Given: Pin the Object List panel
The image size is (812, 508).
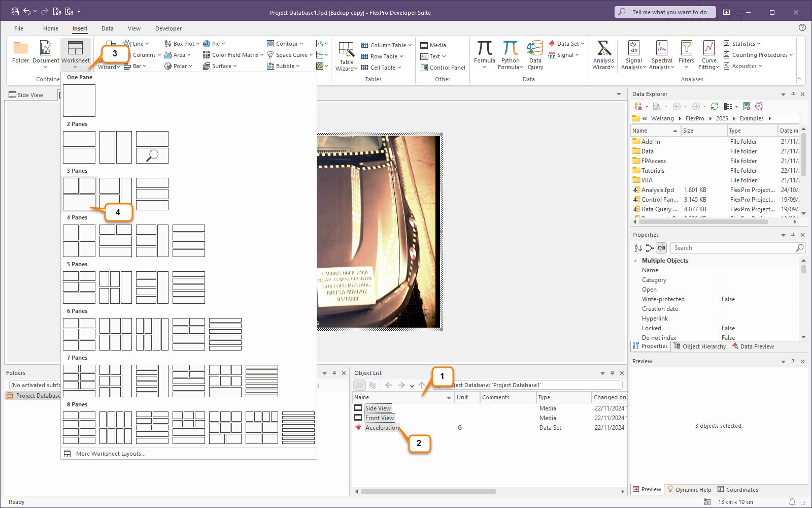Looking at the screenshot, I should [x=612, y=373].
